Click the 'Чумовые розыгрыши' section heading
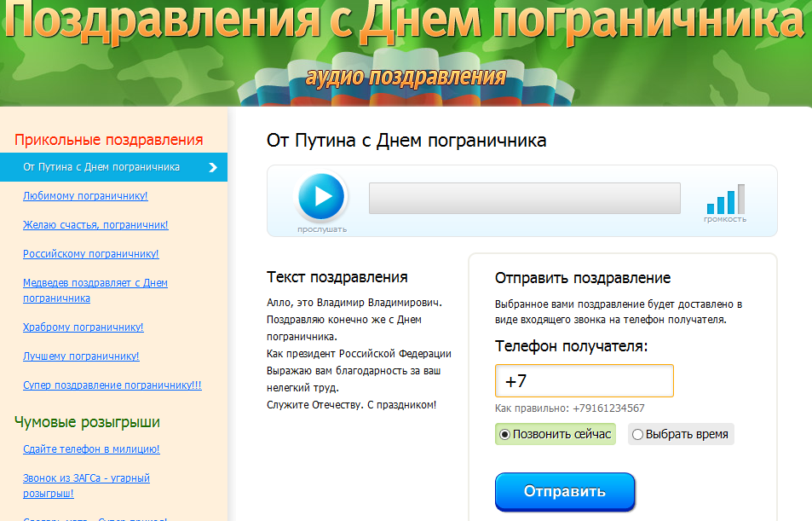Viewport: 812px width, 521px height. pyautogui.click(x=87, y=422)
